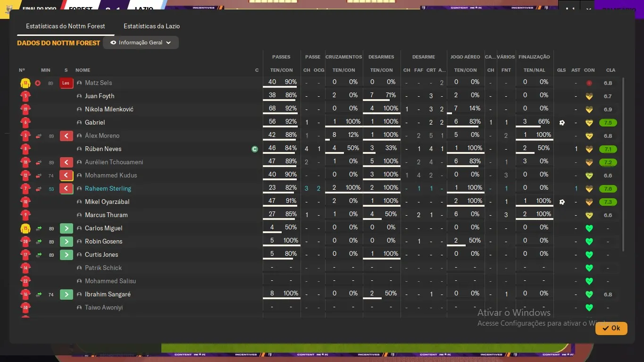Image resolution: width=644 pixels, height=362 pixels.
Task: Confirm with the Ok button
Action: point(611,328)
